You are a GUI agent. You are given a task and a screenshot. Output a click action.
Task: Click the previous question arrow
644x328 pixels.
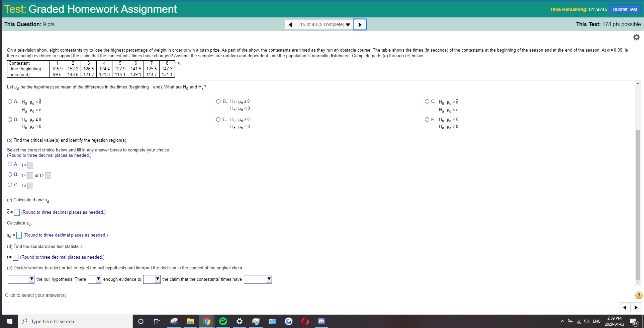point(290,24)
